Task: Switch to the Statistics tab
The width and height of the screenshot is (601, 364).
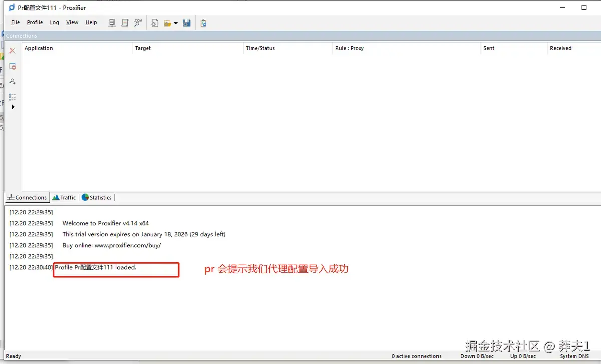Action: point(97,197)
